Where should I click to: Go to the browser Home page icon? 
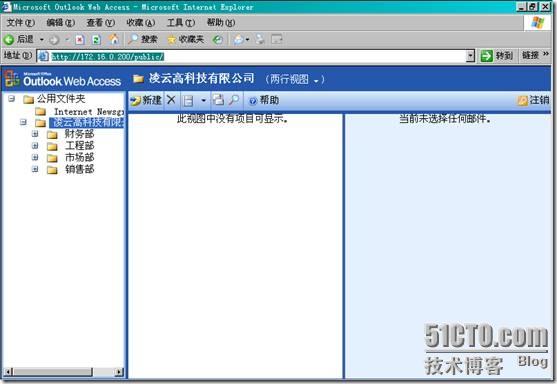114,39
